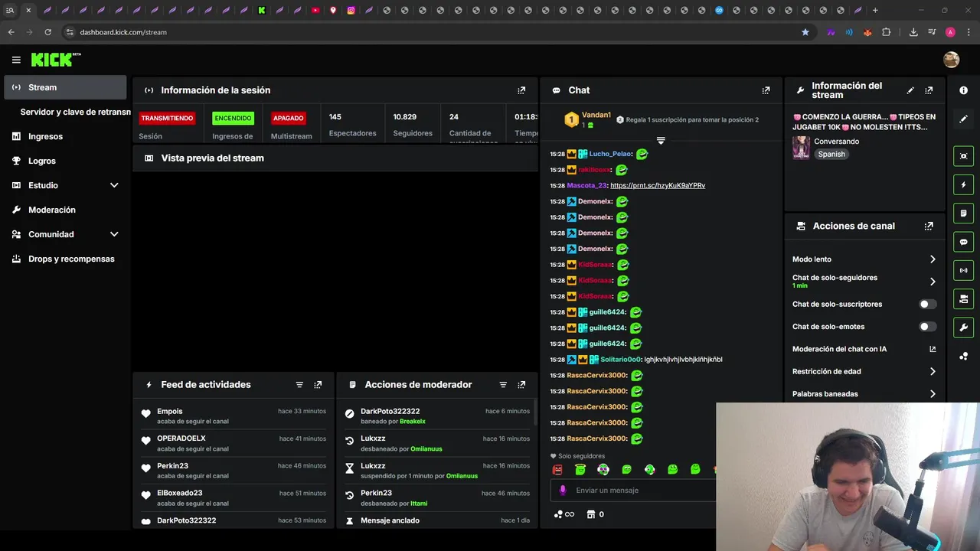Toggle stream preview widget icon in right sidebar
Image resolution: width=980 pixels, height=551 pixels.
pyautogui.click(x=963, y=156)
